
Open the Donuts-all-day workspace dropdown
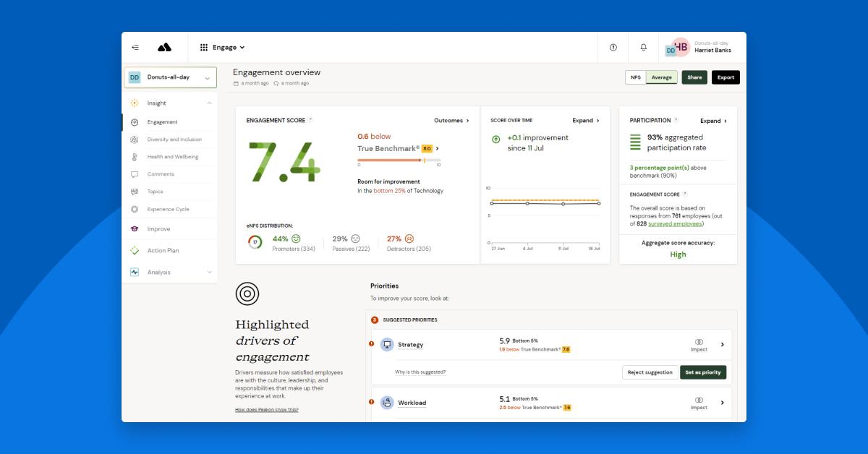[x=169, y=77]
